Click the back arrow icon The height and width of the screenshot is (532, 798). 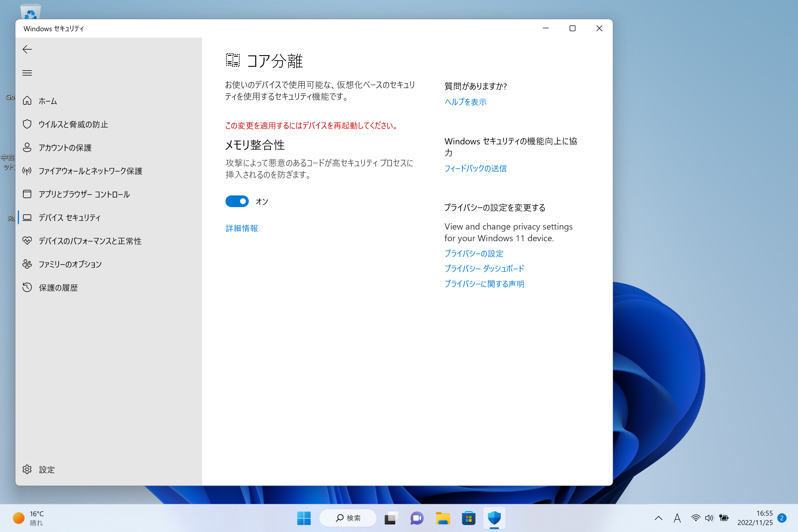27,50
